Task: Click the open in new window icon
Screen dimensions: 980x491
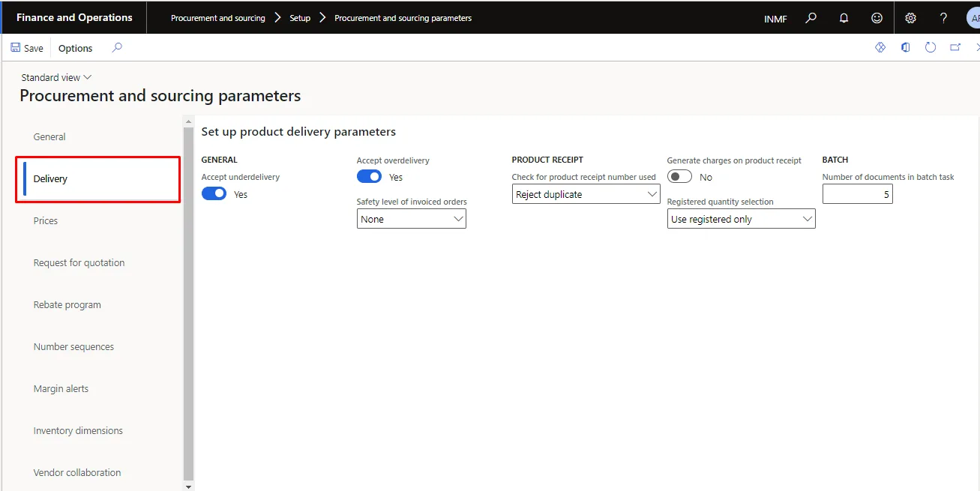Action: (x=955, y=47)
